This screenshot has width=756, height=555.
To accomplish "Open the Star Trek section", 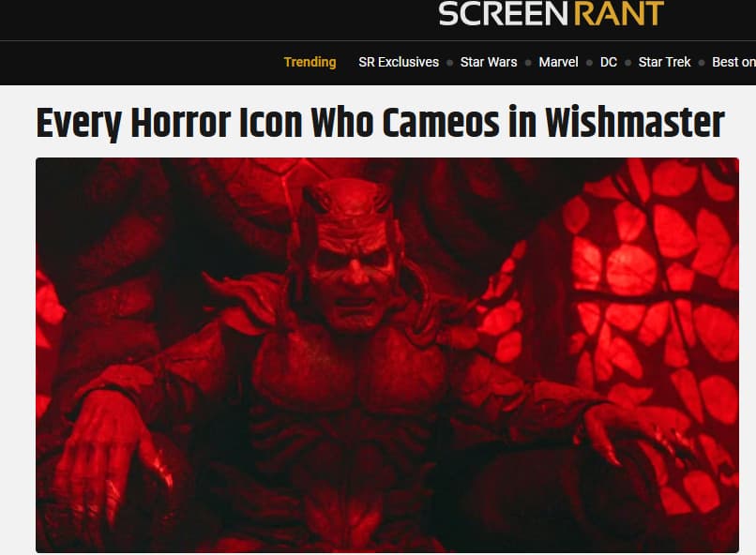I will [664, 62].
